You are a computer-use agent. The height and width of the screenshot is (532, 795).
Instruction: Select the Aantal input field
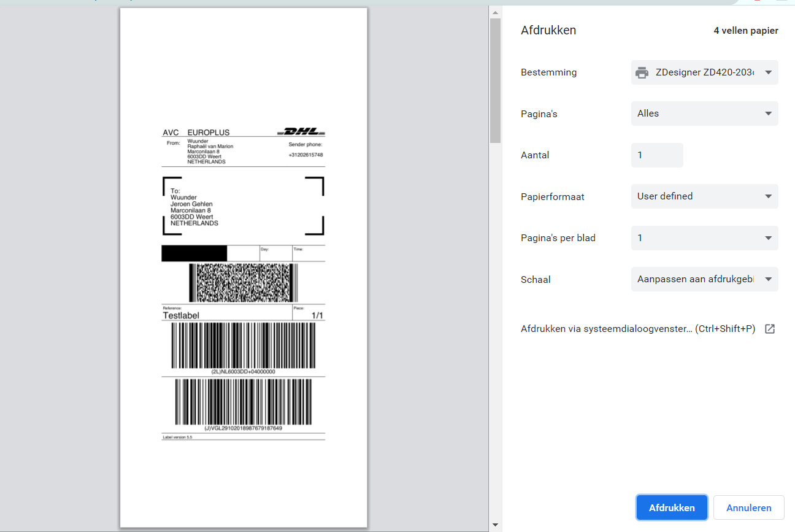click(657, 155)
